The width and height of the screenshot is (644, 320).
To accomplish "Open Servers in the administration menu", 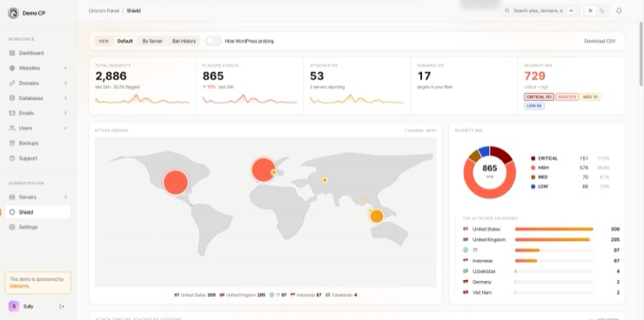I will tap(37, 197).
